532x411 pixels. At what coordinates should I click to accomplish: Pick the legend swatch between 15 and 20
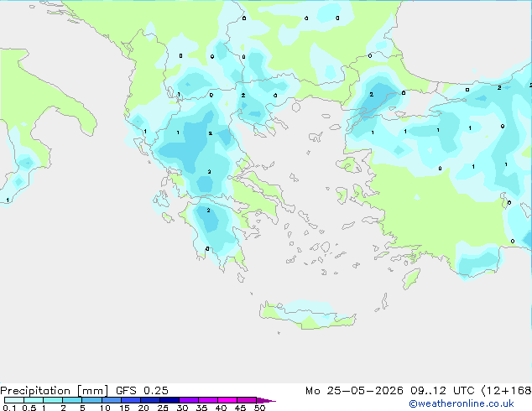coord(130,400)
